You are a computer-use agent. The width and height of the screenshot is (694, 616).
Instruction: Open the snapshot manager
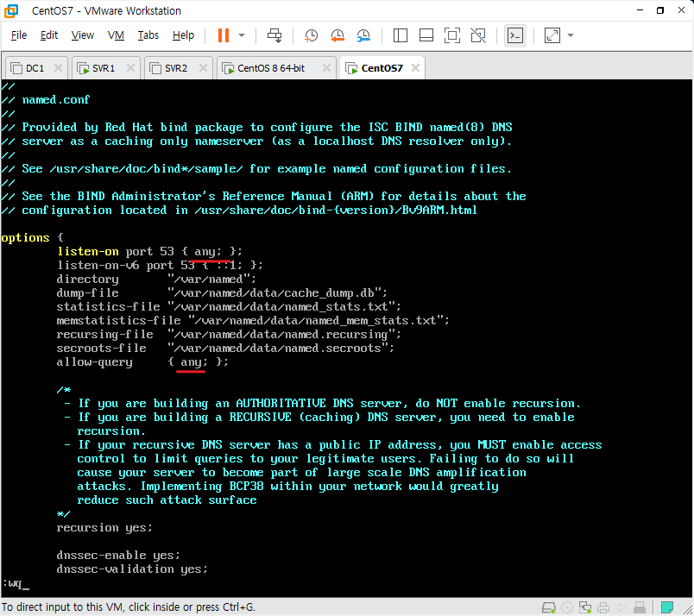[x=363, y=35]
